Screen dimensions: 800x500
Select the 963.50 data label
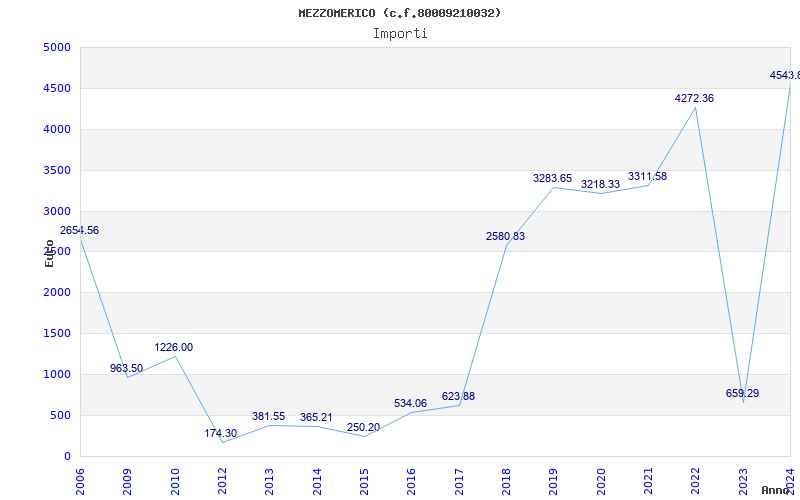127,368
